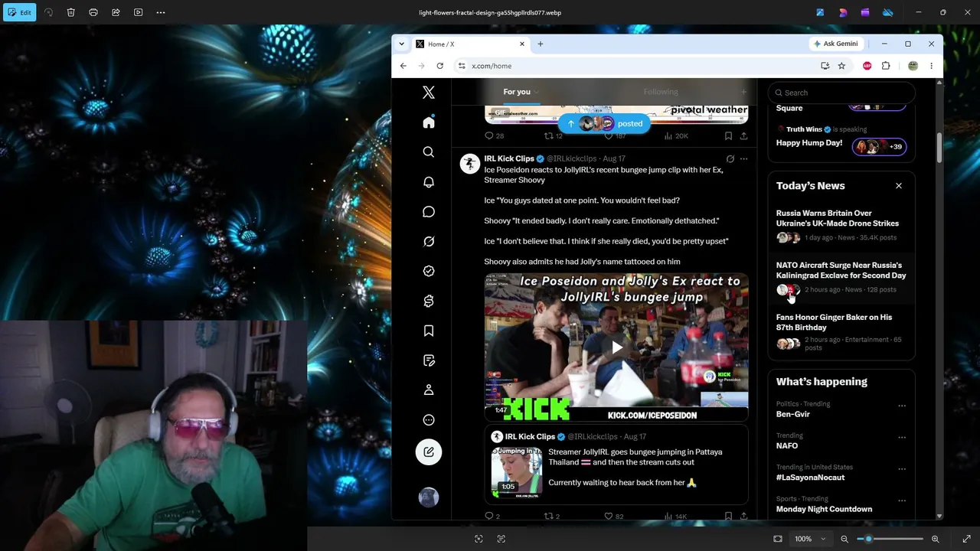Open Microsoft Designer from the Photos title bar
This screenshot has width=980, height=551.
[x=843, y=12]
